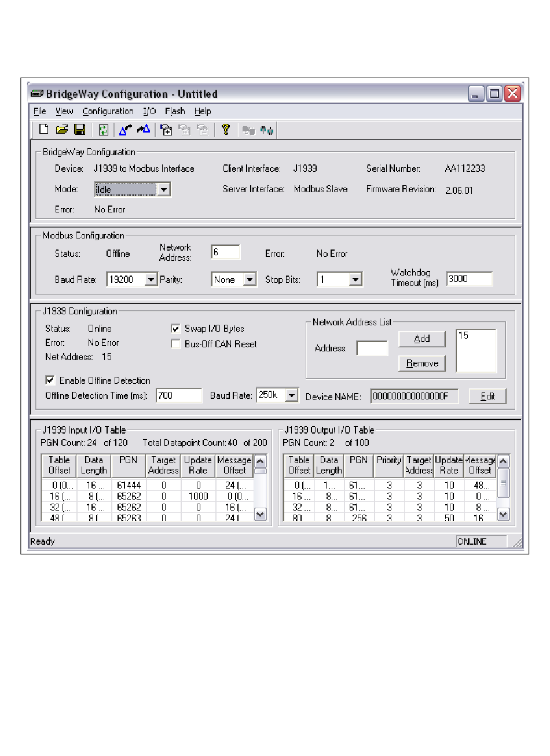Screen dimensions: 550x756
Task: Open the Configuration menu
Action: pos(108,111)
